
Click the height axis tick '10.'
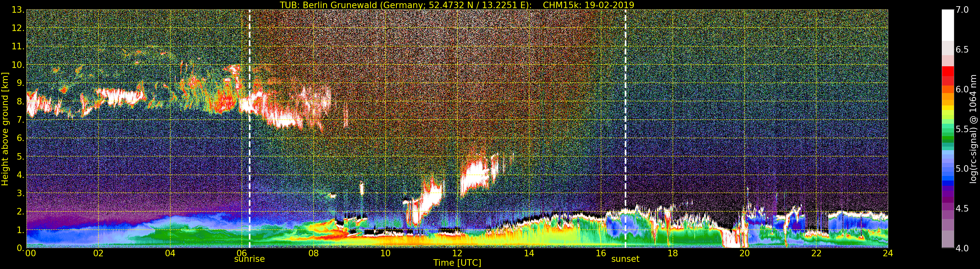click(x=18, y=65)
